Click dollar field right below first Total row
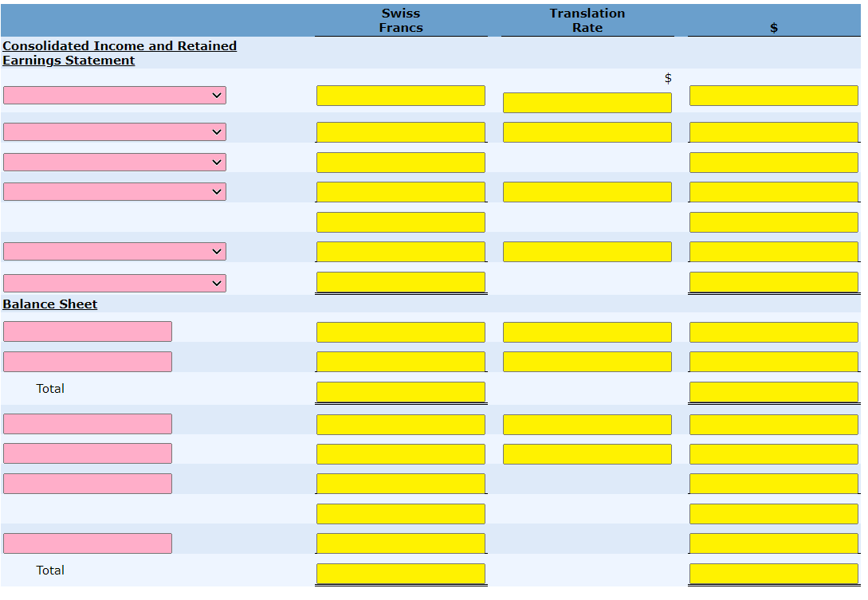This screenshot has height=600, width=868. click(x=774, y=425)
